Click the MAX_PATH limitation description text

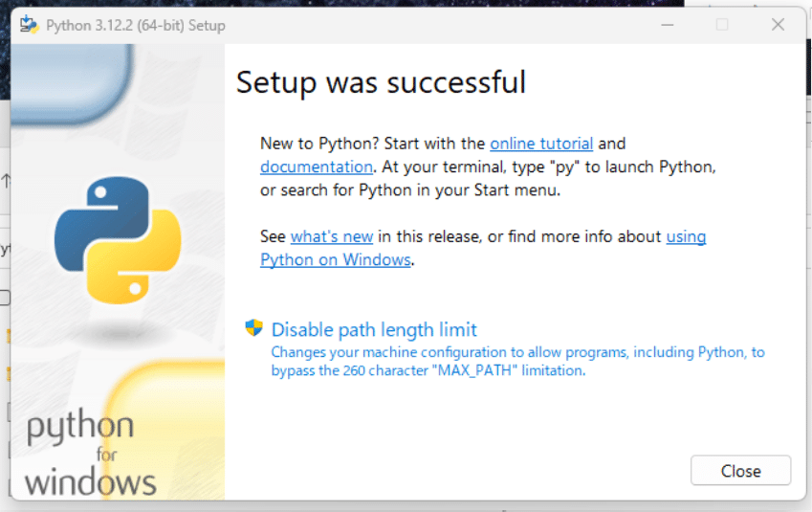pyautogui.click(x=517, y=361)
